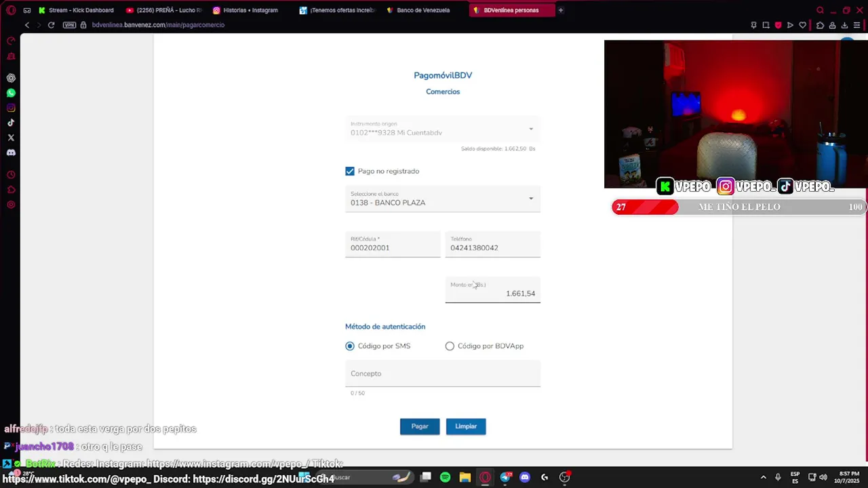The height and width of the screenshot is (488, 868).
Task: Open the Seleccione el banco dropdown
Action: [443, 199]
